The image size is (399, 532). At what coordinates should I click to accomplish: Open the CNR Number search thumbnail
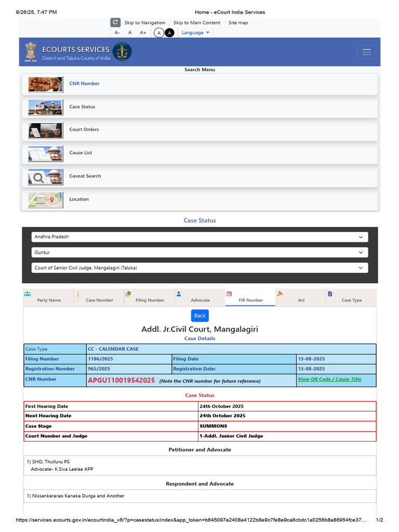click(x=46, y=84)
